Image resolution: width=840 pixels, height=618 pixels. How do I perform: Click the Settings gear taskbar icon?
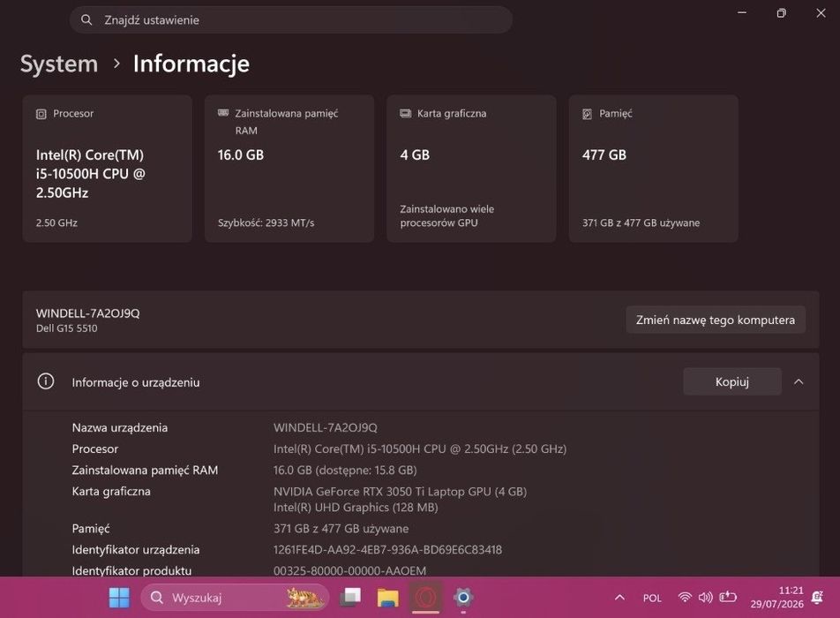[x=463, y=597]
